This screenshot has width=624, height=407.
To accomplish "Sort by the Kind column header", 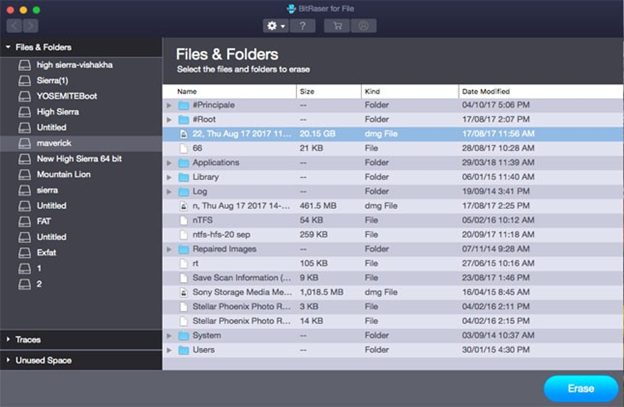I will (x=410, y=92).
